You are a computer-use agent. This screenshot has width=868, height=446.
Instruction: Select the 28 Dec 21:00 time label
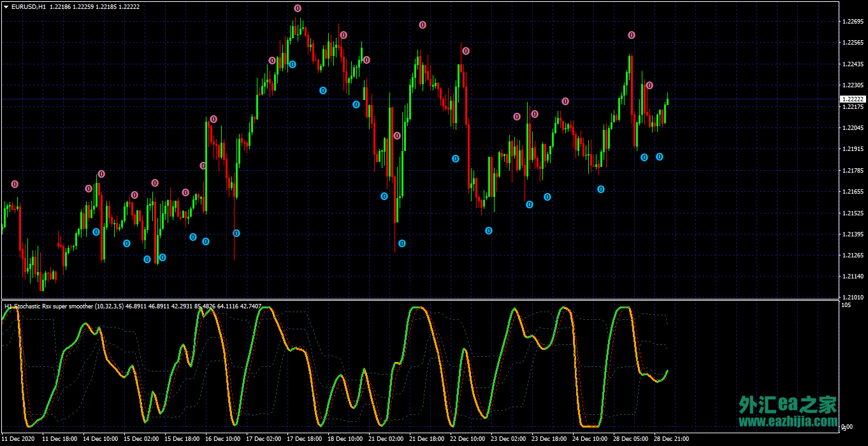coord(672,439)
